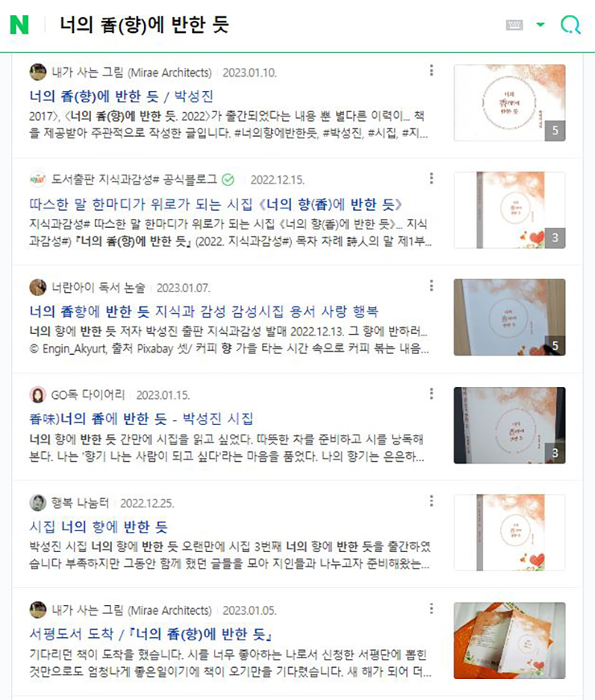
Task: Click the green Naver N logo
Action: (19, 25)
